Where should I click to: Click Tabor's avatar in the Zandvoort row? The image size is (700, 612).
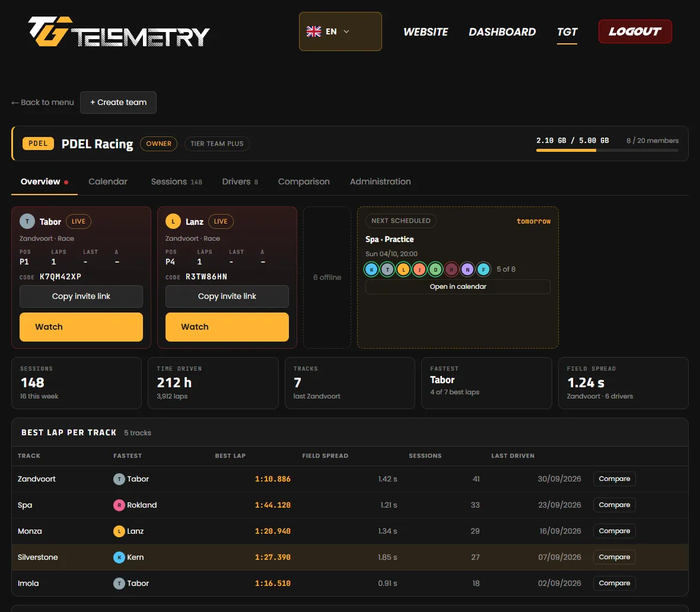click(119, 479)
